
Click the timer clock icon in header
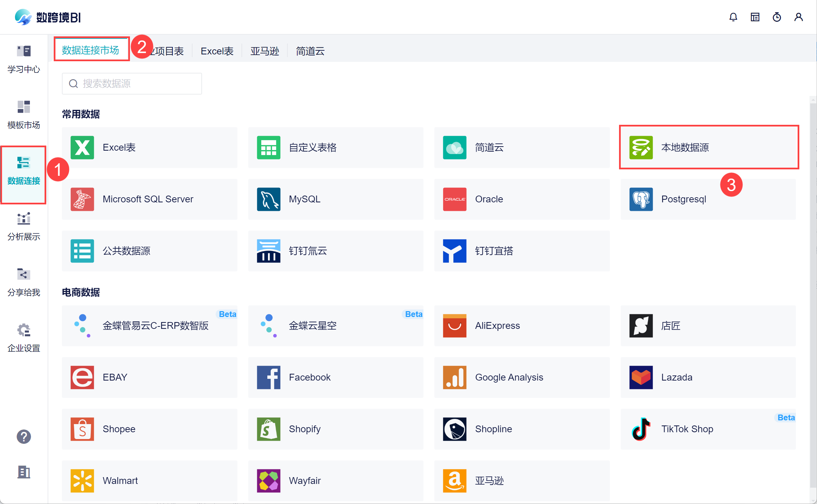[777, 17]
